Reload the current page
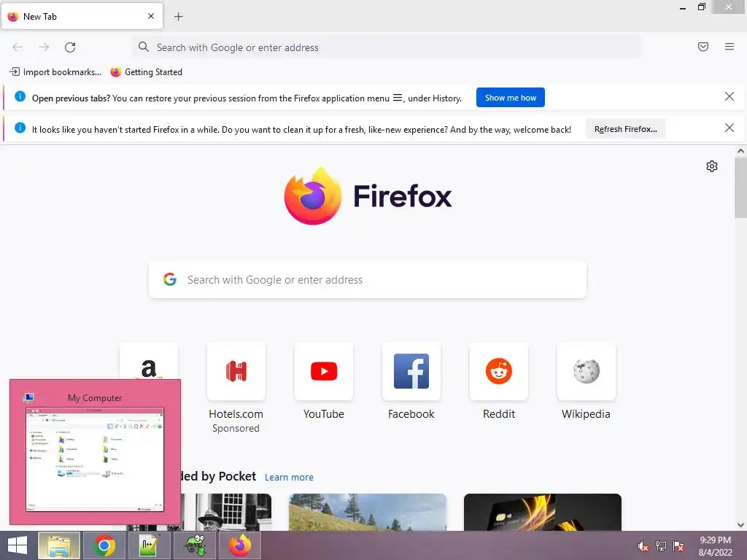Screen dimensions: 747x560 [70, 47]
